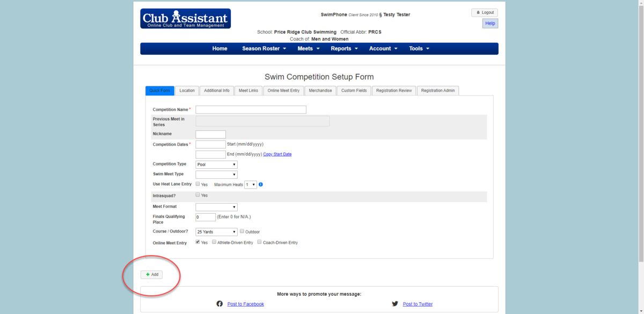Click the Logout button

coord(485,12)
